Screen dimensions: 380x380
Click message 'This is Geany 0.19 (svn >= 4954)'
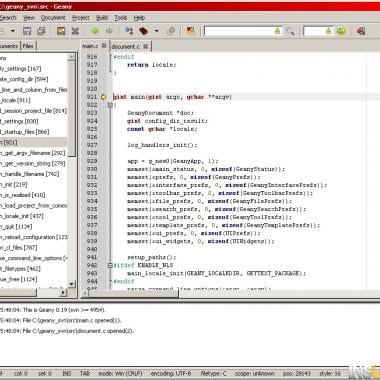64,310
